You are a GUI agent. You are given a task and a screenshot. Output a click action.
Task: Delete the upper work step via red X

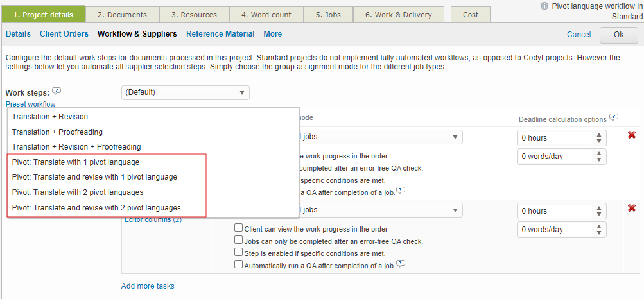631,135
